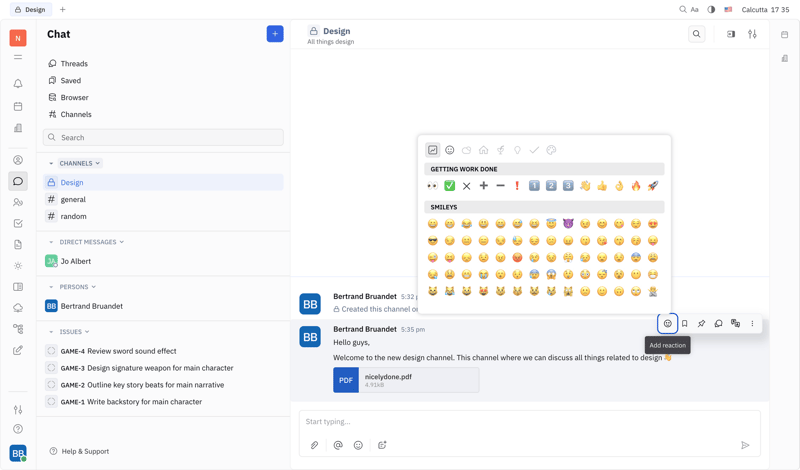Pick the number 2 keycap emoji
800x470 pixels.
(x=551, y=186)
